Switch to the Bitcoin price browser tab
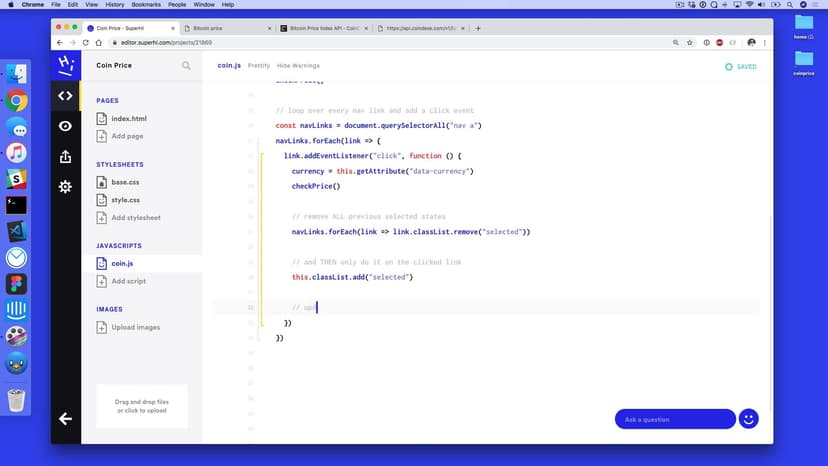 tap(226, 28)
